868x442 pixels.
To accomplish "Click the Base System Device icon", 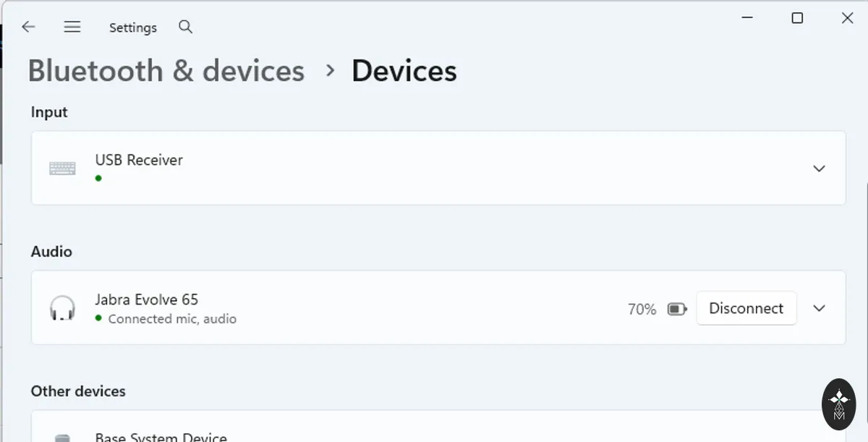I will (x=63, y=437).
